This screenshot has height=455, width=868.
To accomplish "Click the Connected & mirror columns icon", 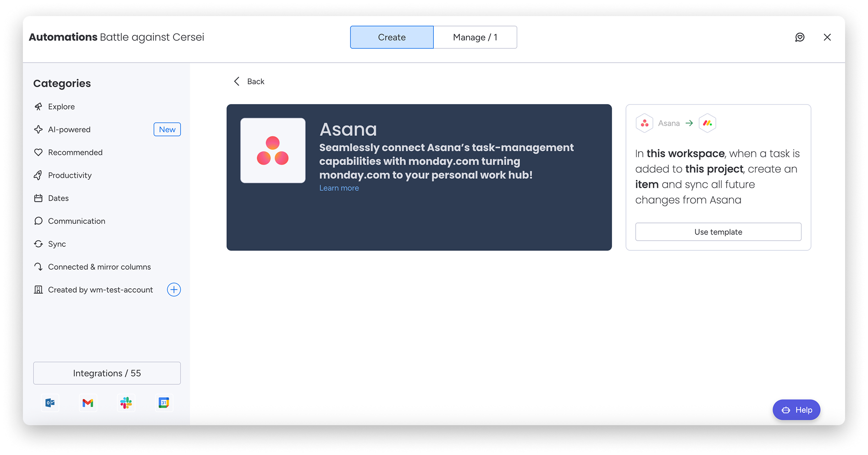I will click(x=39, y=267).
